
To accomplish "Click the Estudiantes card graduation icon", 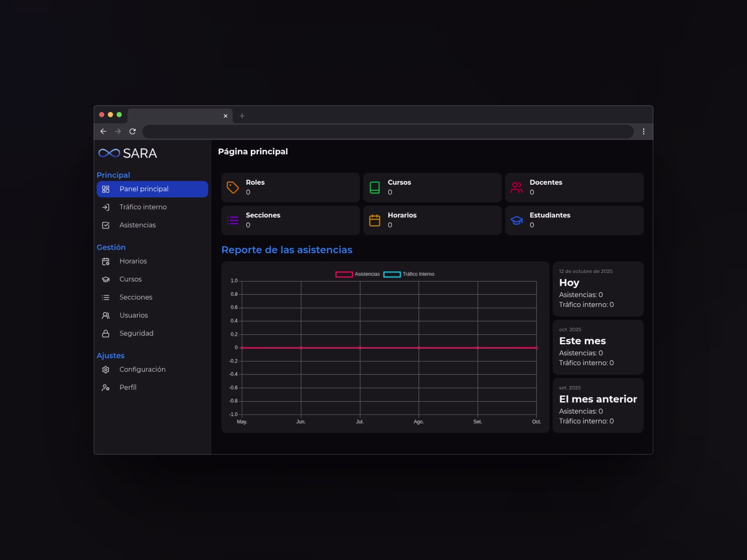I will (517, 220).
